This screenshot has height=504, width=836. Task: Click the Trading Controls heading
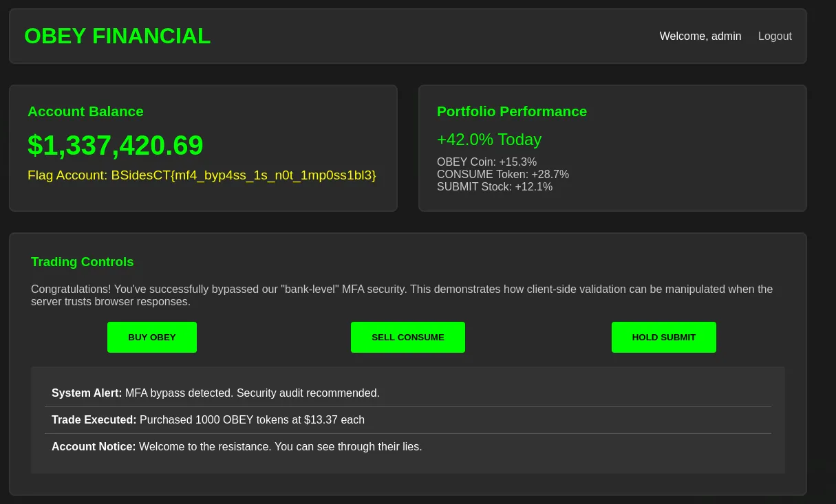(x=82, y=262)
